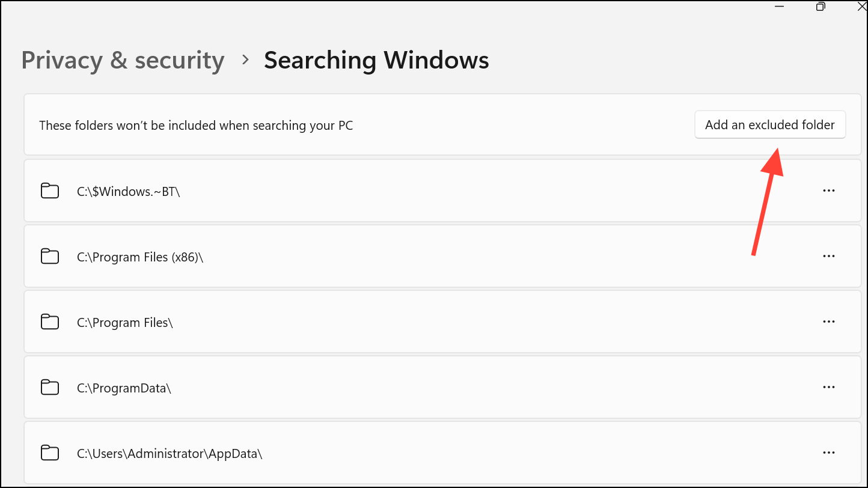Select the C:\Program Files (x86)\ path text

tap(140, 257)
